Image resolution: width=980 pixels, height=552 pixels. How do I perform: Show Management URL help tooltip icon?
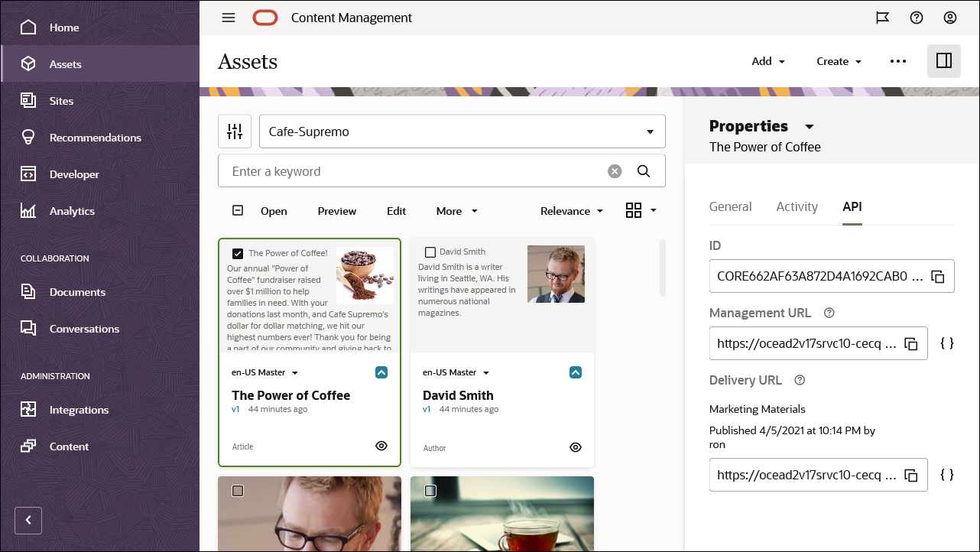(829, 313)
